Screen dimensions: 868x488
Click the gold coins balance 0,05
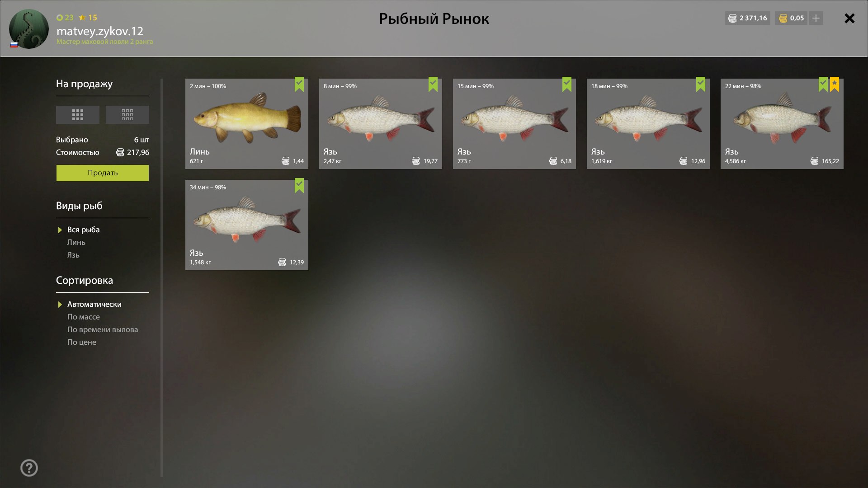791,18
